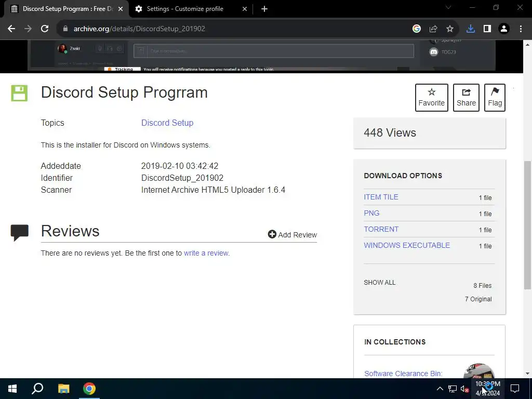Flag this item

click(495, 98)
